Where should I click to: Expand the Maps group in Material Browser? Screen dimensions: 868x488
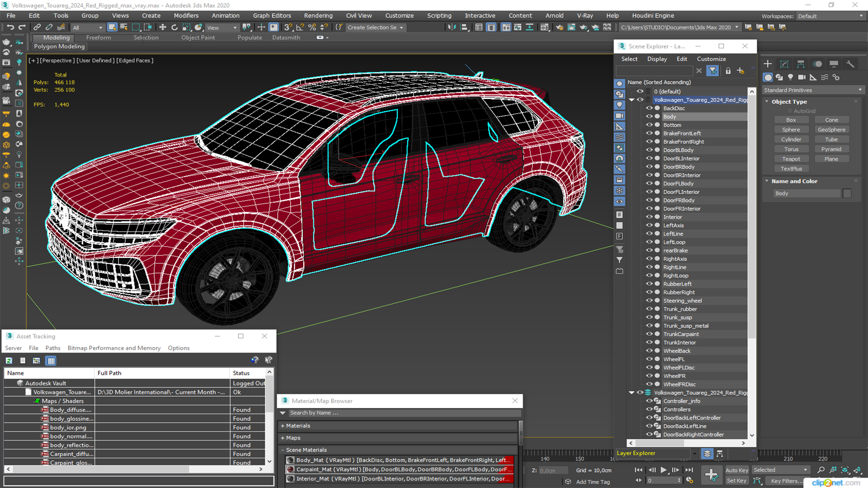pyautogui.click(x=283, y=438)
